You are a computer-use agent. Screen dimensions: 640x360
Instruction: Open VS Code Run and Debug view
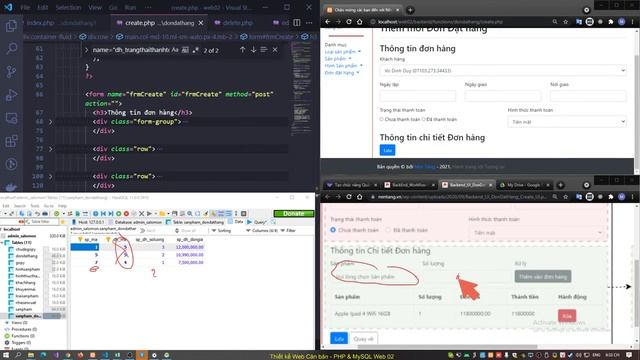coord(11,95)
